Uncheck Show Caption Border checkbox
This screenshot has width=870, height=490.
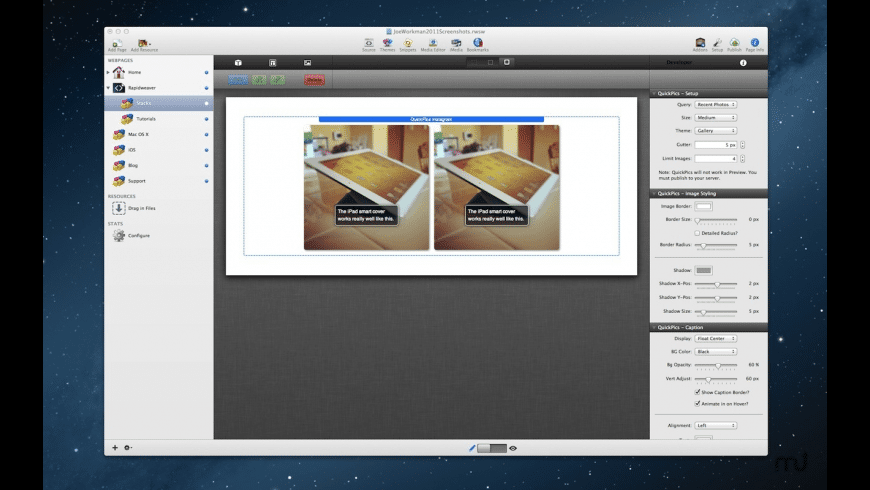697,392
